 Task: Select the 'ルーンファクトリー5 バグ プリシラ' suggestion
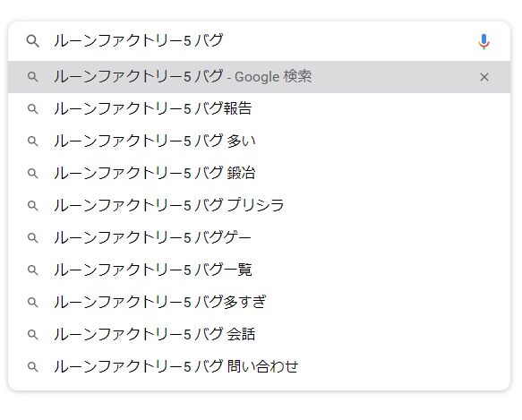259,205
